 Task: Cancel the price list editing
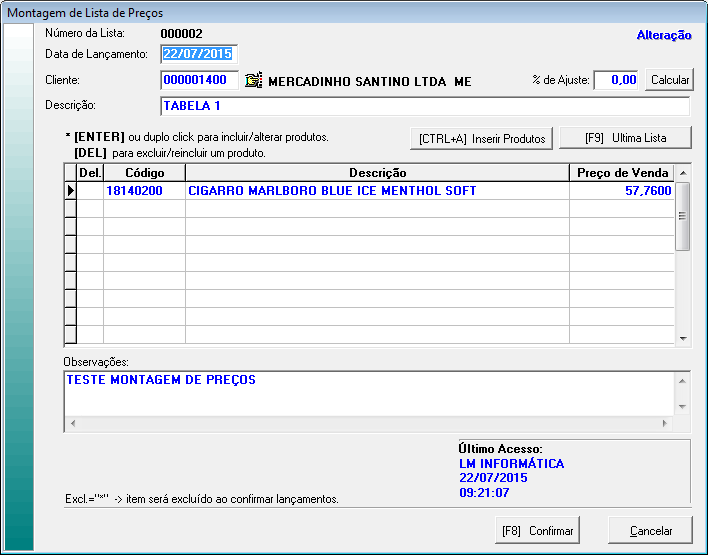(651, 530)
